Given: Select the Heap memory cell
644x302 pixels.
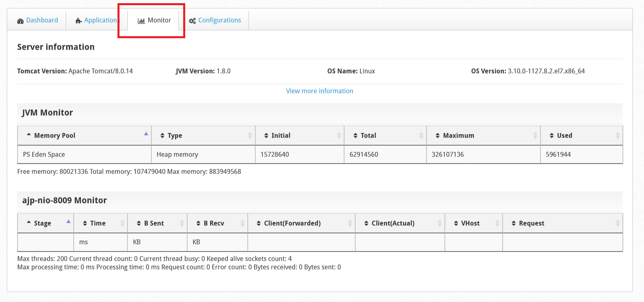Looking at the screenshot, I should pyautogui.click(x=203, y=154).
